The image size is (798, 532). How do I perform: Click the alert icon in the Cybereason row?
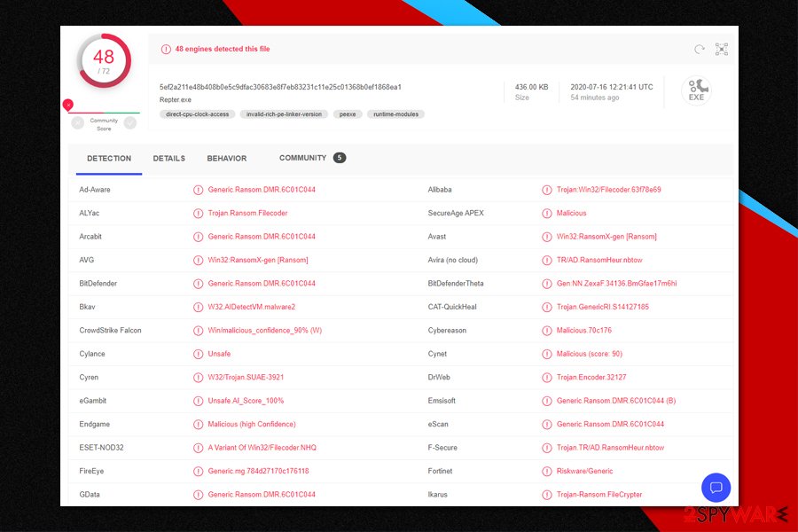pyautogui.click(x=546, y=331)
